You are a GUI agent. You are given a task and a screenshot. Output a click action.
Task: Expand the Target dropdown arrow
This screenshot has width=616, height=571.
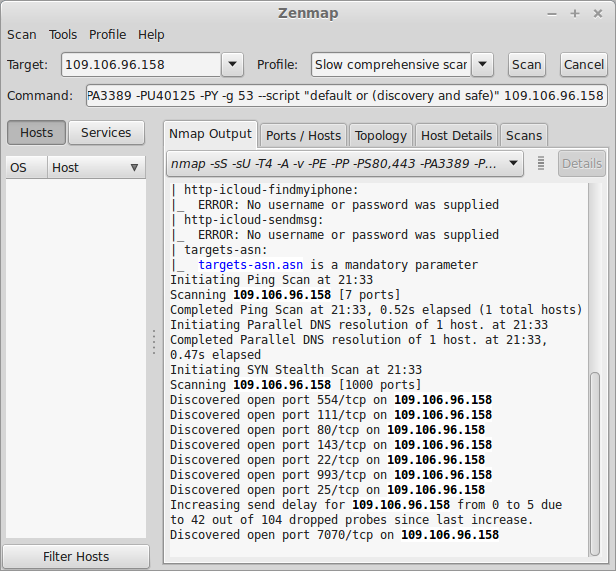[232, 64]
